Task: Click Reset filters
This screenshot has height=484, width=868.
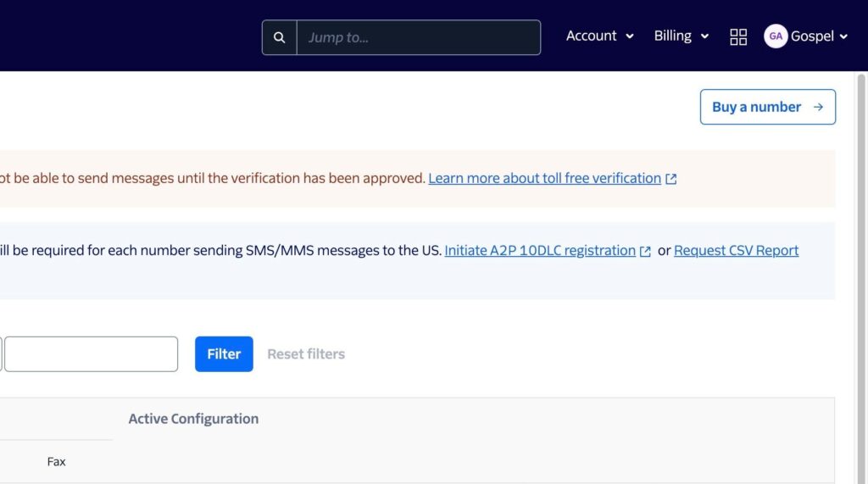Action: click(x=306, y=354)
